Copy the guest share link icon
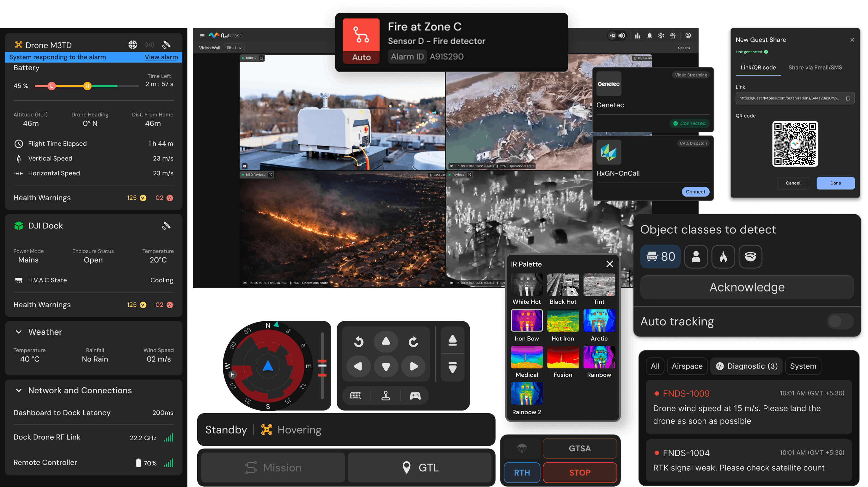The image size is (868, 487). (848, 98)
